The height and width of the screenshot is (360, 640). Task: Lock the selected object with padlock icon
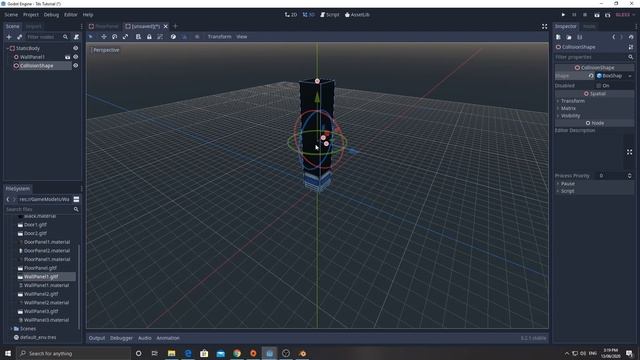pos(149,37)
